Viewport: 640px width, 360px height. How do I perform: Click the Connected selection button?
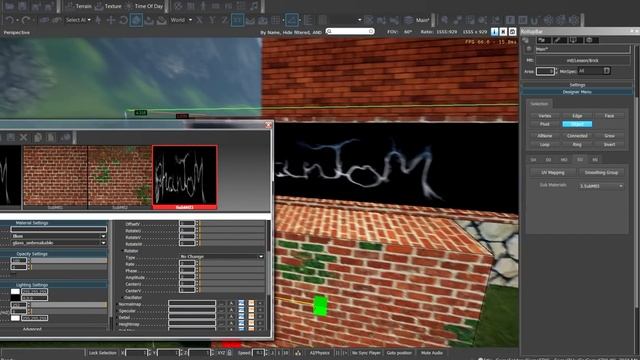tap(577, 136)
